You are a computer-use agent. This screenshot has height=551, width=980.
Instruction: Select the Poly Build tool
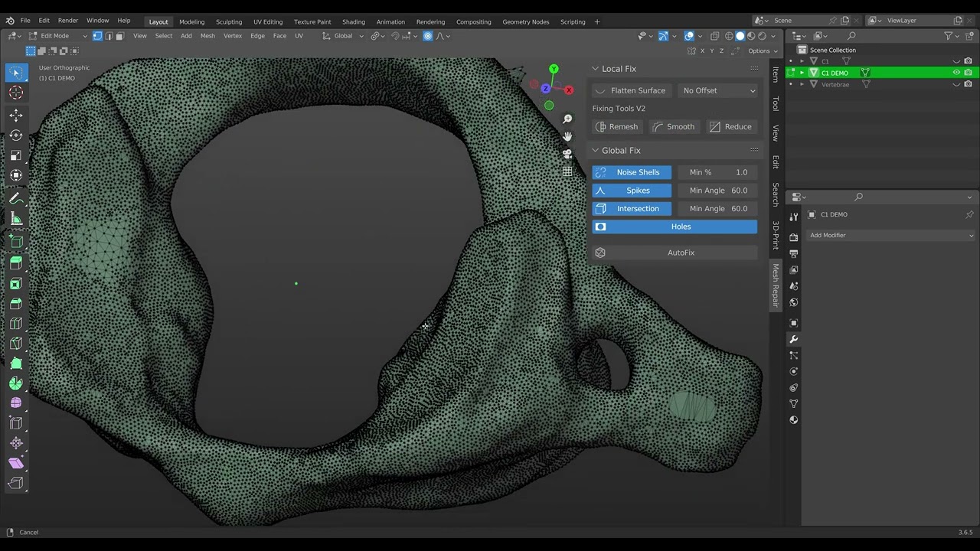16,364
